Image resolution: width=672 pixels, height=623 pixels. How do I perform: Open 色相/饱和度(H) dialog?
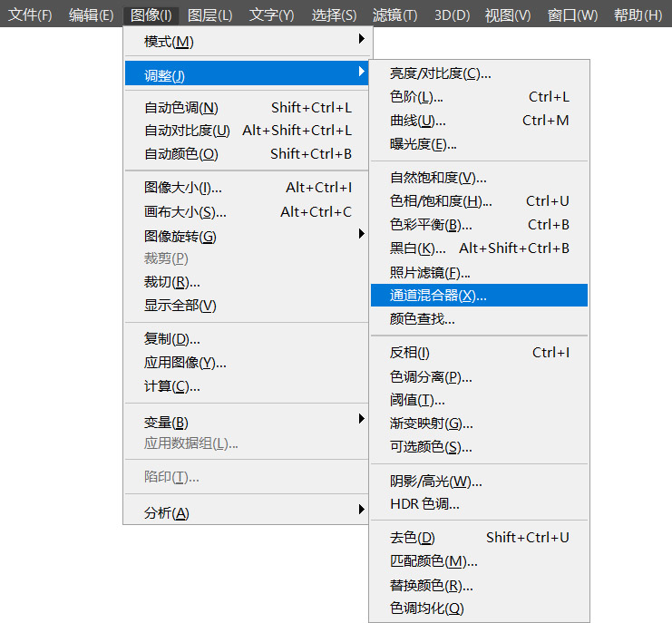point(479,201)
